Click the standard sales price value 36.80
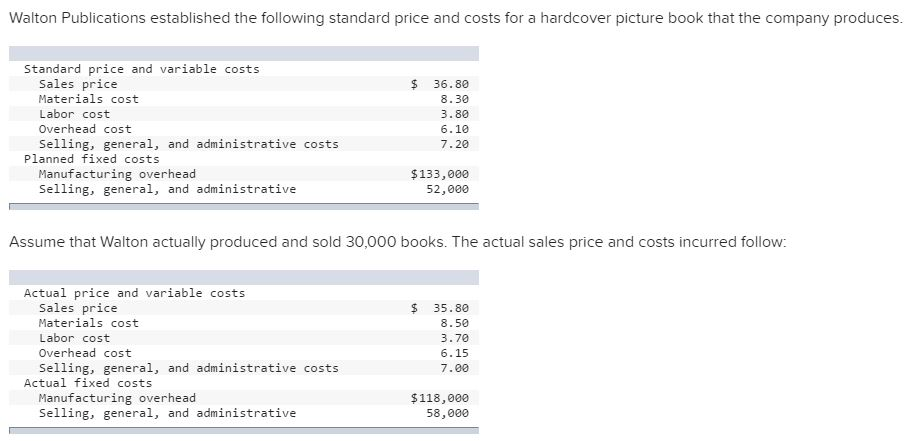 tap(451, 84)
